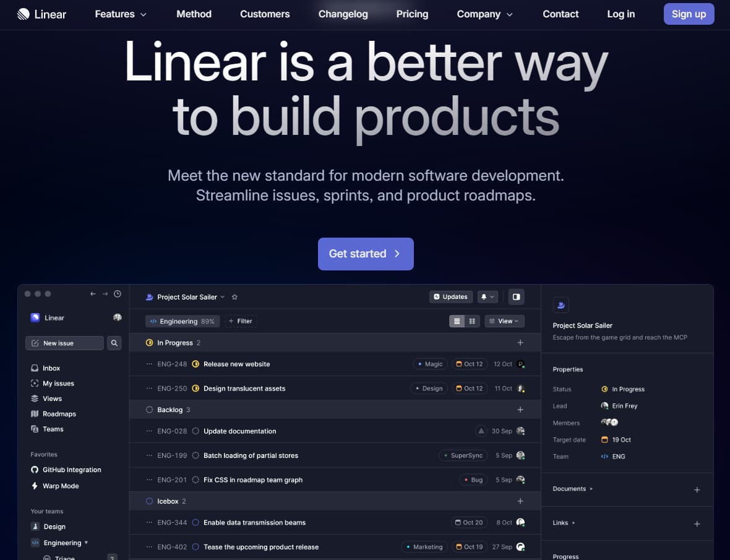
Task: Open My issues in the sidebar
Action: [52, 383]
